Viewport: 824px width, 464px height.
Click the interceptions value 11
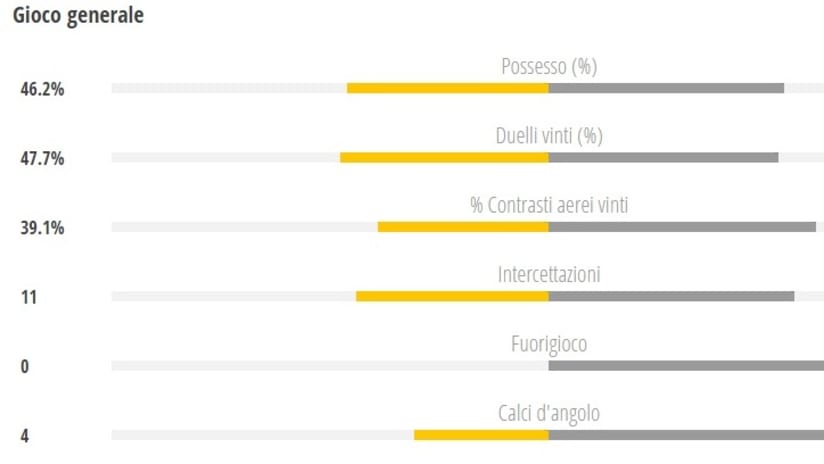28,297
